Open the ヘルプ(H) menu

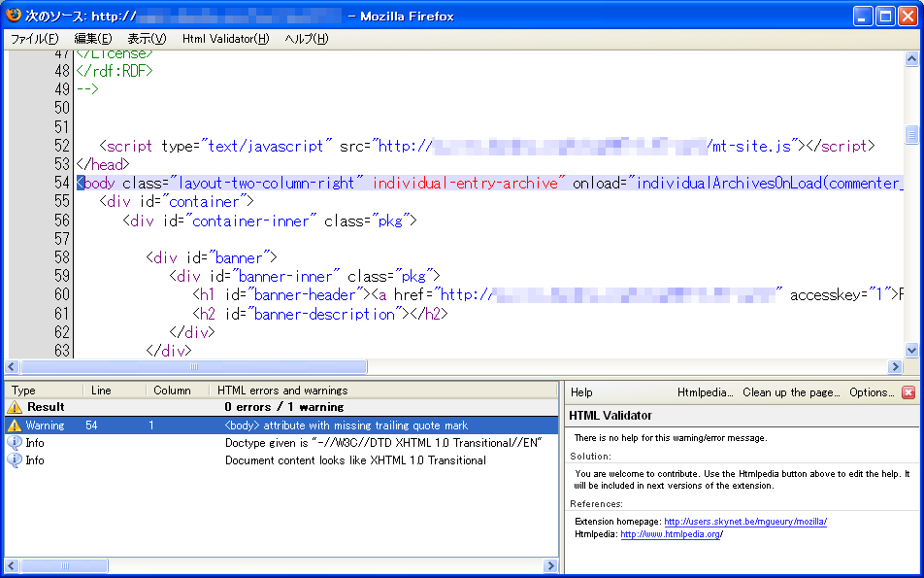click(x=306, y=39)
